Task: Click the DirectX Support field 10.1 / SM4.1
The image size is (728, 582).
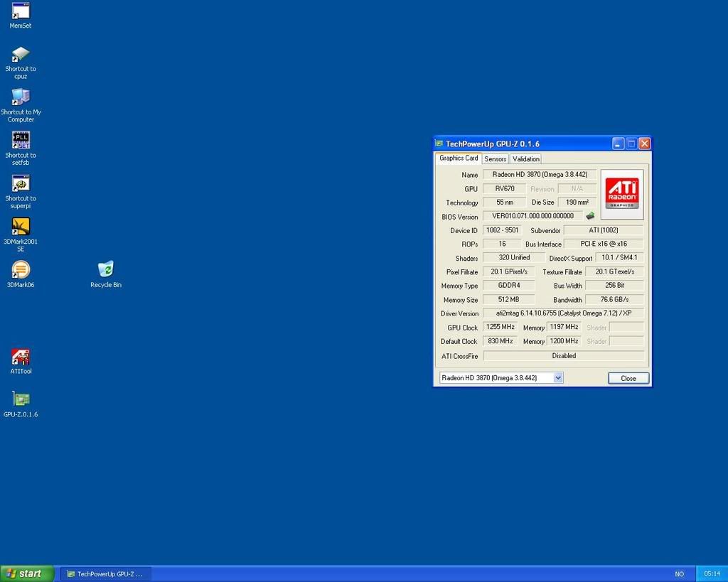Action: click(619, 257)
